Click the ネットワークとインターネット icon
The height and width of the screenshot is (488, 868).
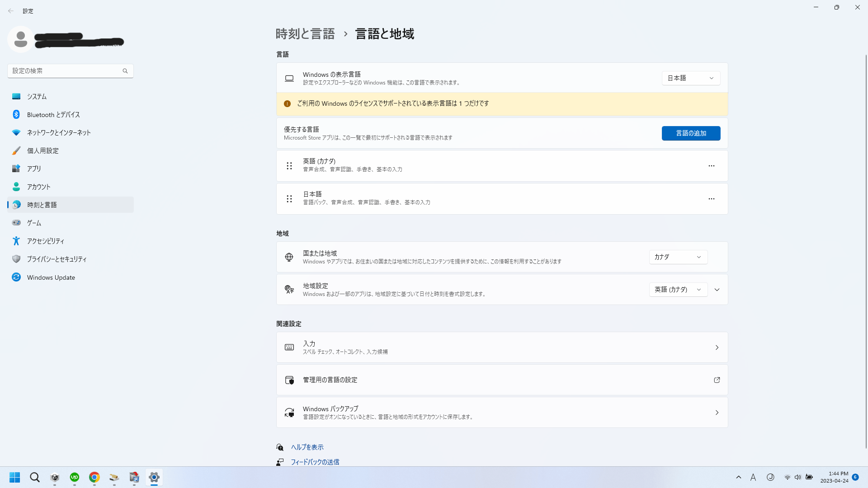(16, 132)
